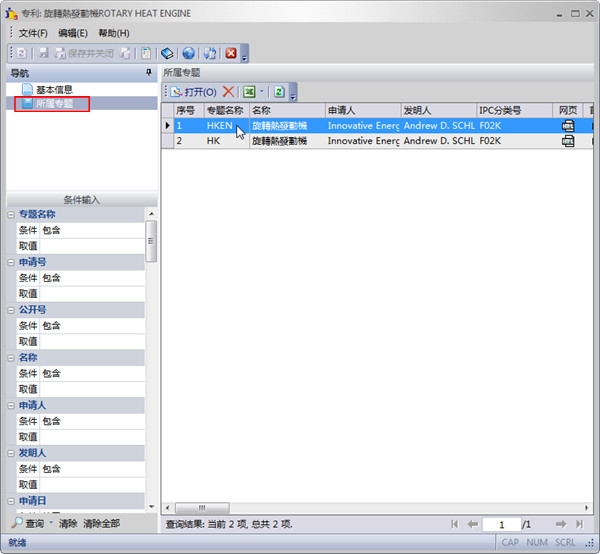Click the green Excel export icon
This screenshot has height=554, width=600.
click(249, 92)
